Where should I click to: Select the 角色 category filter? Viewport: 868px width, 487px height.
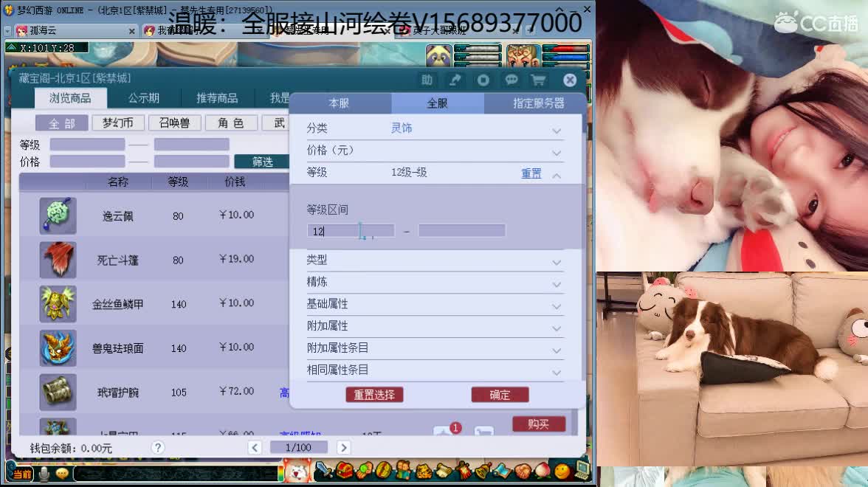tap(231, 122)
